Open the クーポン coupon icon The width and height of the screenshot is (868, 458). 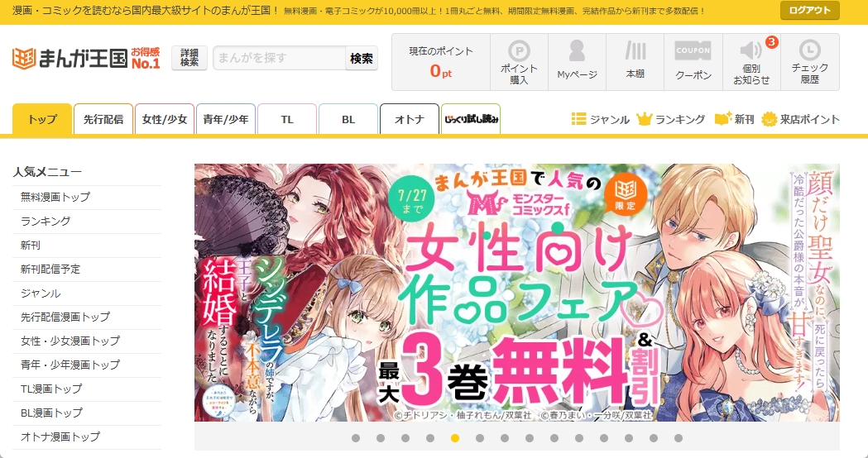(x=693, y=62)
